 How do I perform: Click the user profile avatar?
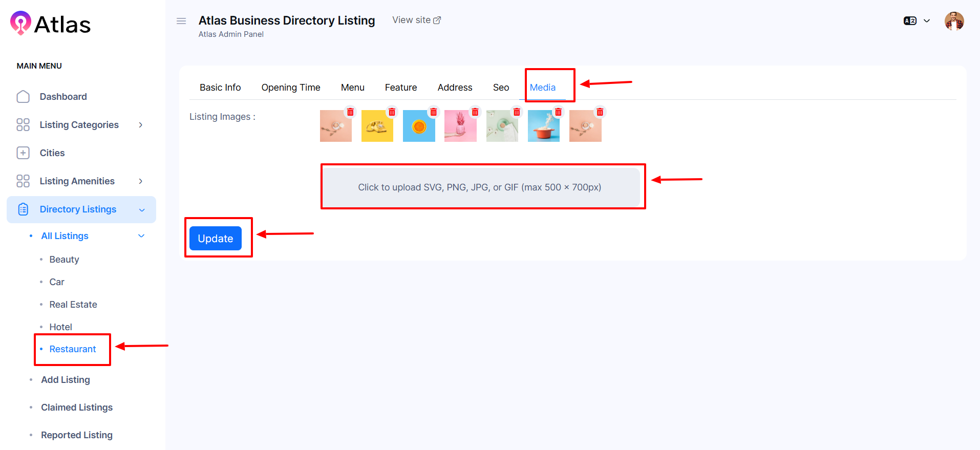point(954,21)
